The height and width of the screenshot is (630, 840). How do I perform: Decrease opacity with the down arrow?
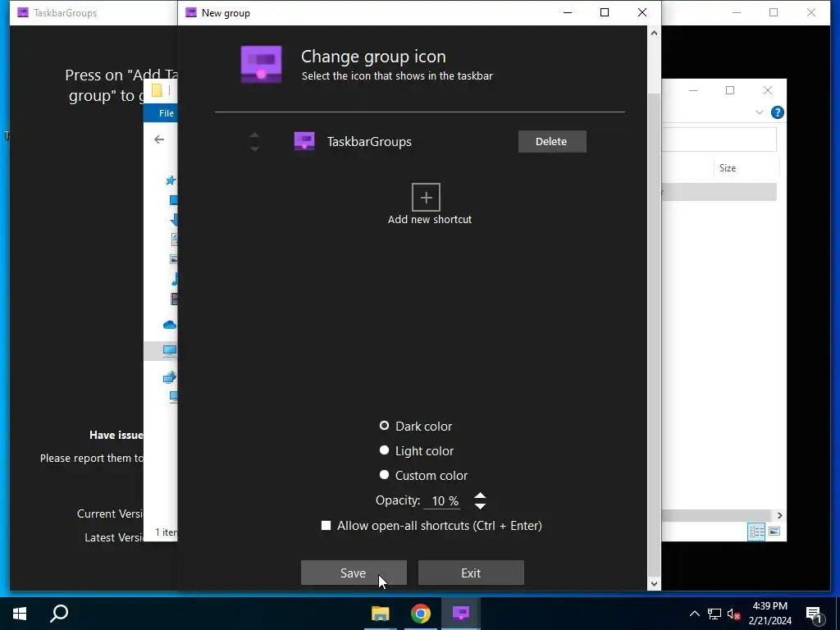pyautogui.click(x=480, y=505)
